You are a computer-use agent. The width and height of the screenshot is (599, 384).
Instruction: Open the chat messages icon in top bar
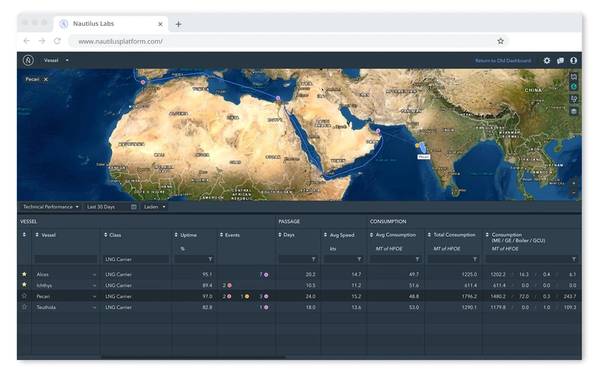[560, 60]
